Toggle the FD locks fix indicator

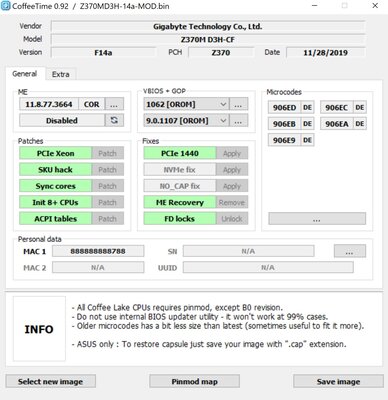pyautogui.click(x=180, y=219)
